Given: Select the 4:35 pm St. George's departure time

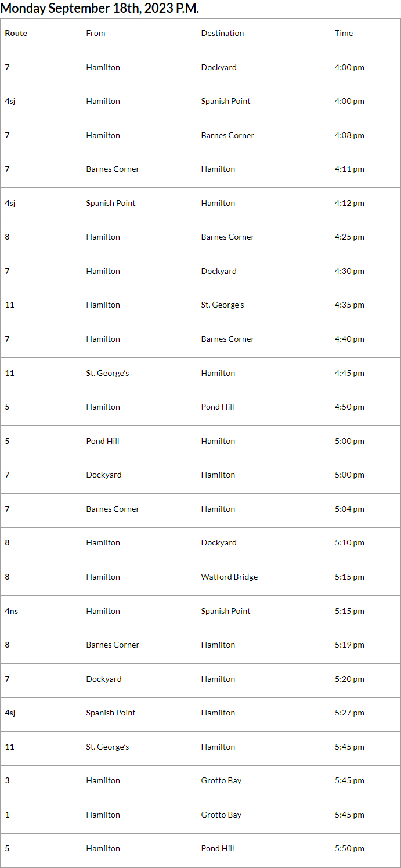Looking at the screenshot, I should (x=349, y=305).
